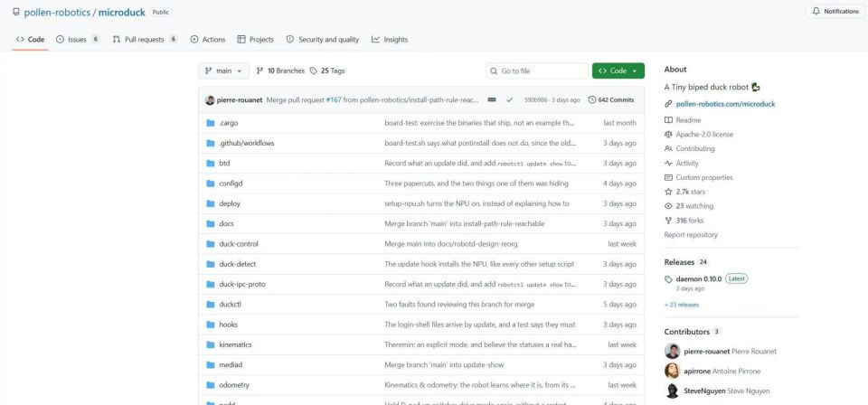Open pull request #167 link
This screenshot has width=868, height=405.
point(334,100)
